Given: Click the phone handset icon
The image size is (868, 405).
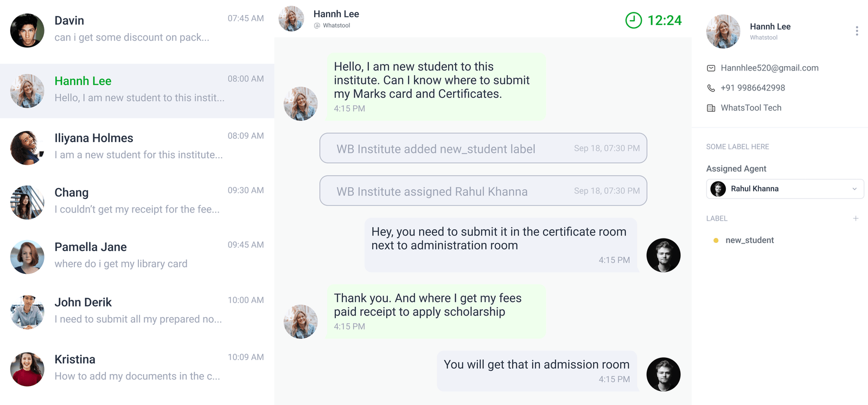Looking at the screenshot, I should 711,88.
